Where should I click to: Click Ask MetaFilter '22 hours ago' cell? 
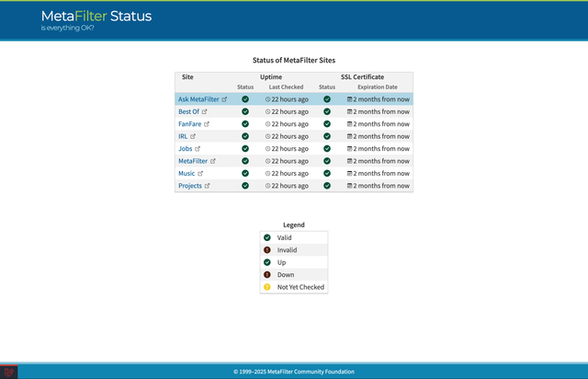(x=287, y=99)
